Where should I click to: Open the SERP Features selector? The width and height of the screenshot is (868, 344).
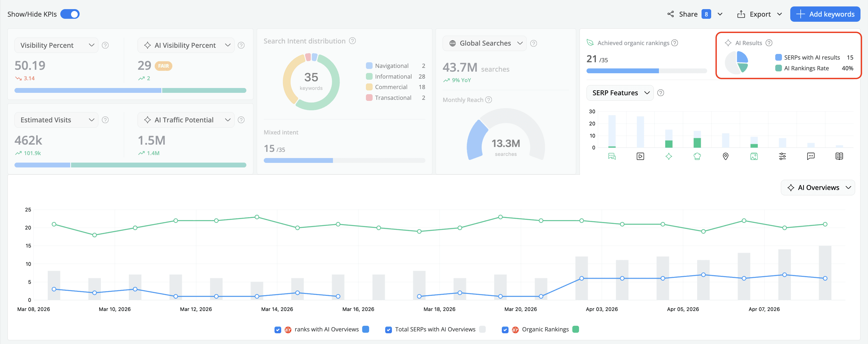(620, 93)
